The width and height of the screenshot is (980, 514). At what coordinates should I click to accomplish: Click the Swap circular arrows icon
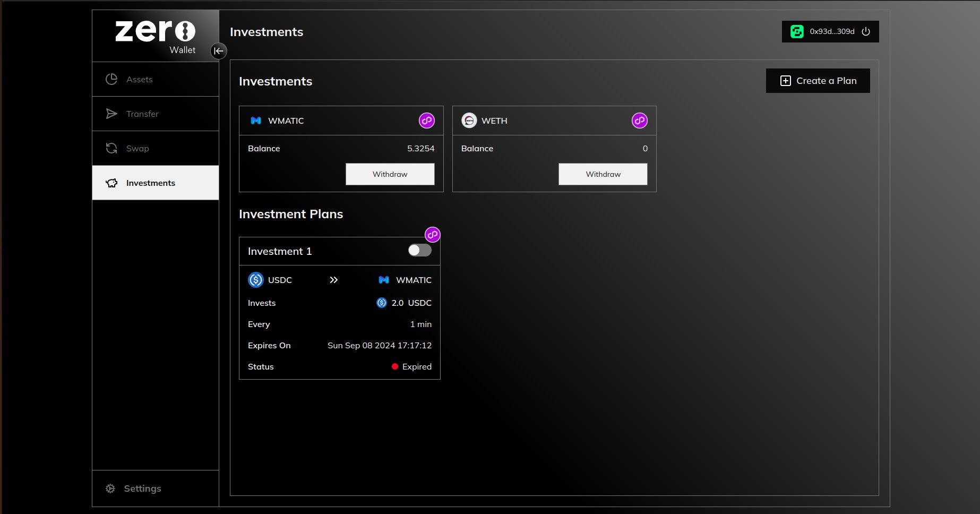pyautogui.click(x=111, y=148)
